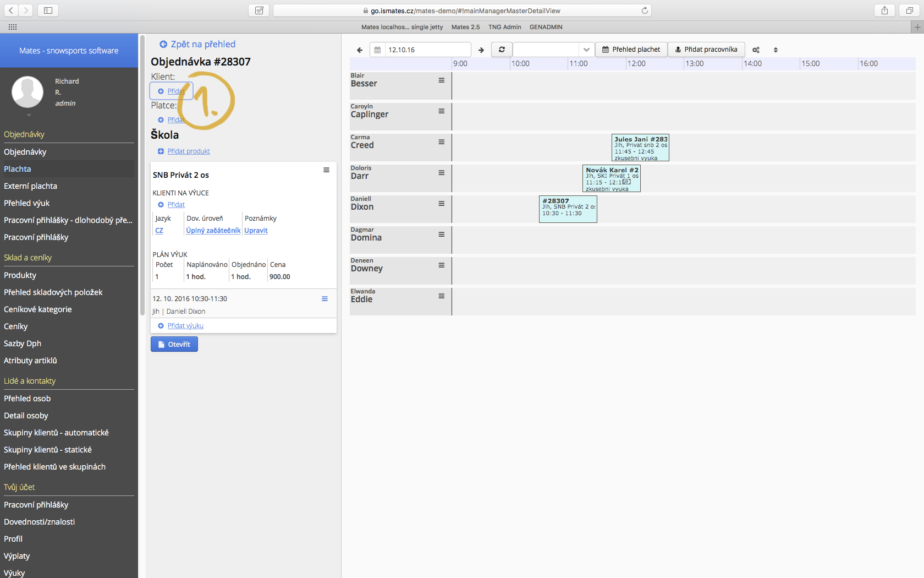Open row menu for Elwanda Eddie
924x578 pixels.
(441, 296)
